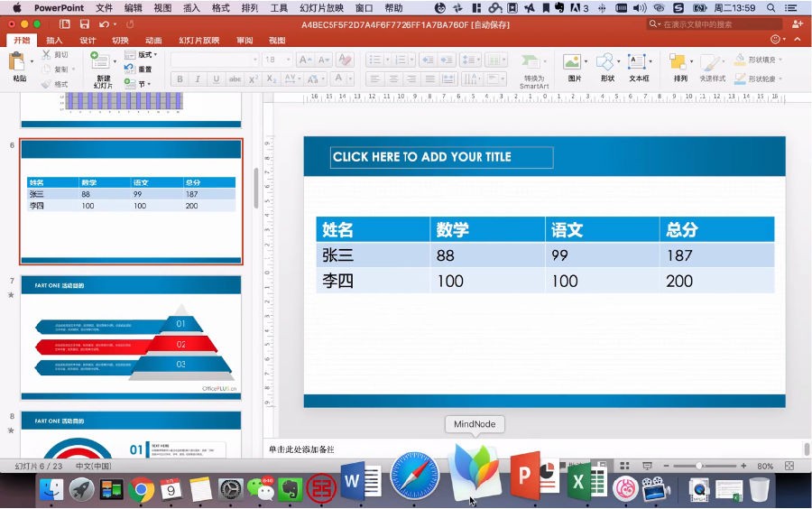Toggle Bold formatting button
812x509 pixels.
pos(180,79)
